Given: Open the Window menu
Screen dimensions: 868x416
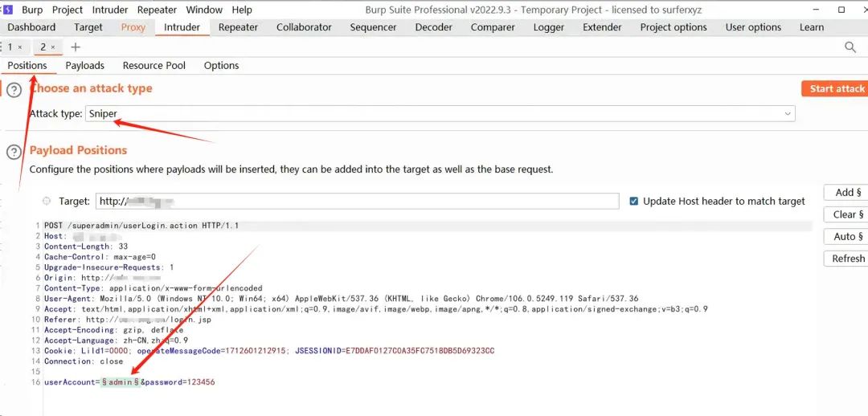Looking at the screenshot, I should pyautogui.click(x=204, y=10).
